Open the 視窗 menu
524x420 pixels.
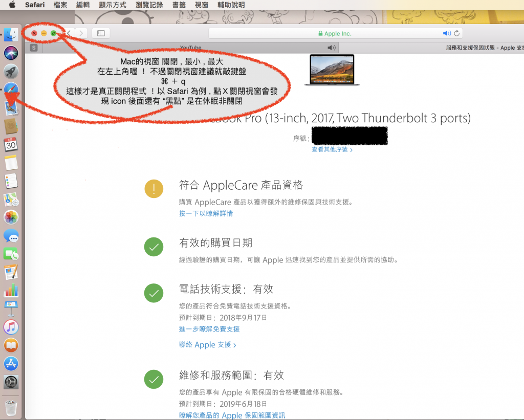click(202, 5)
